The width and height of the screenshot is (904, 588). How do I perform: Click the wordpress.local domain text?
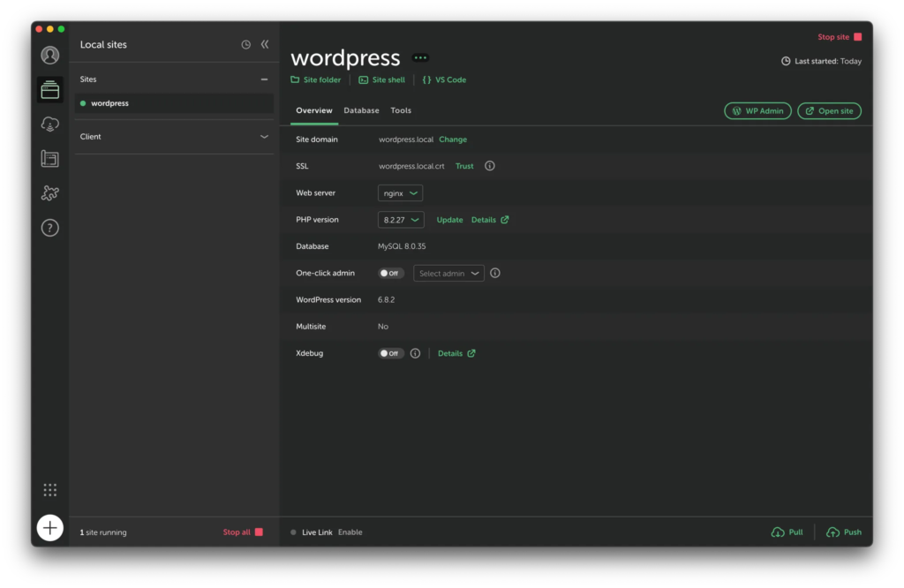click(x=406, y=139)
